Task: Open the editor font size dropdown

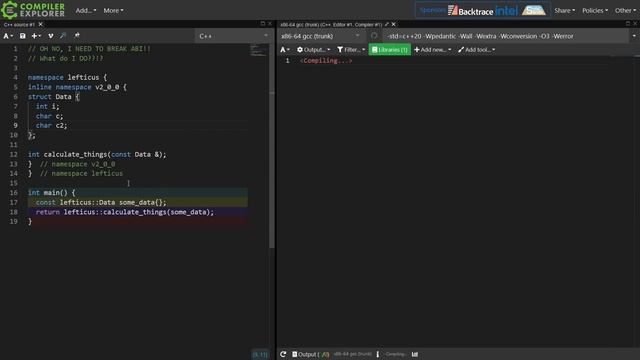Action: click(8, 36)
